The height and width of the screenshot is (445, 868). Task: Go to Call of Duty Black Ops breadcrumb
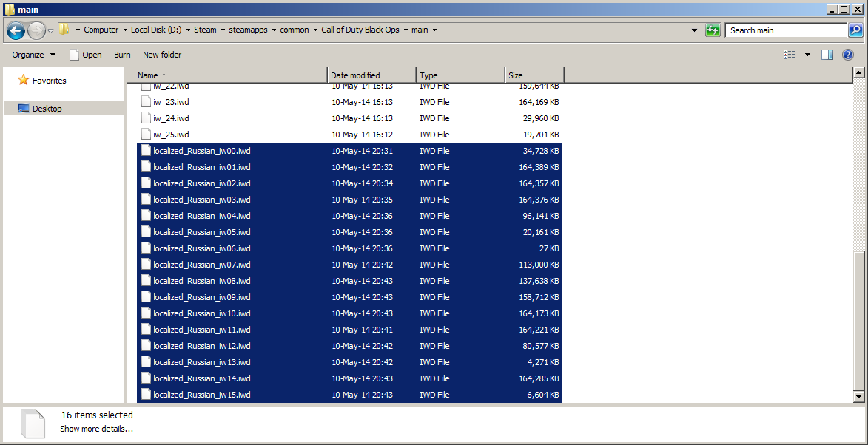point(361,30)
